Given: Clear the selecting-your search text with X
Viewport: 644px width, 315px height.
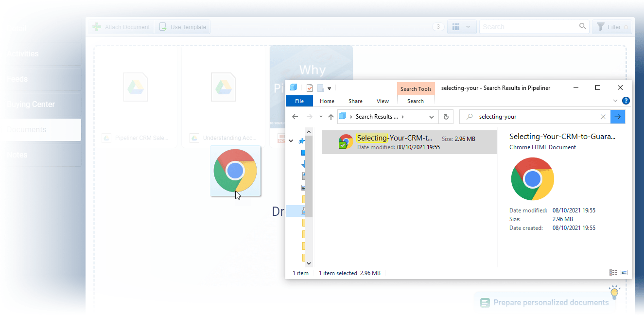Looking at the screenshot, I should [603, 117].
